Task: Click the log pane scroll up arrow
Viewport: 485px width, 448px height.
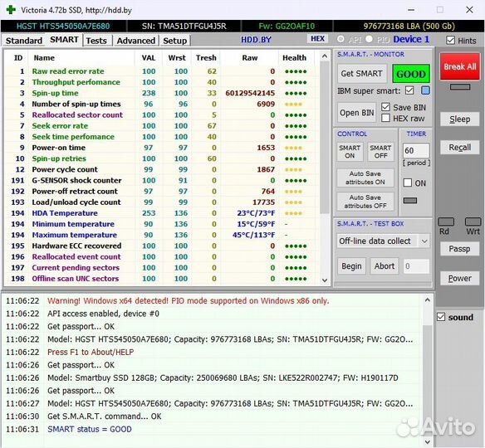Action: tap(428, 299)
